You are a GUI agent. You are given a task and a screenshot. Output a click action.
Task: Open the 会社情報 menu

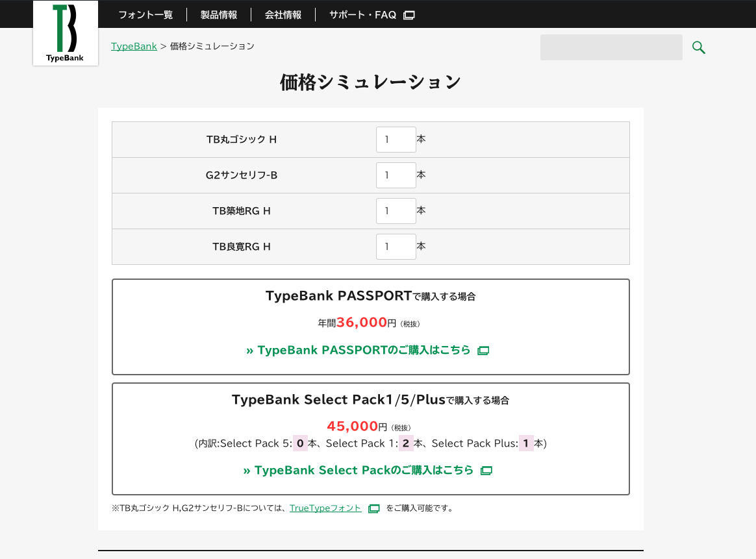[283, 15]
